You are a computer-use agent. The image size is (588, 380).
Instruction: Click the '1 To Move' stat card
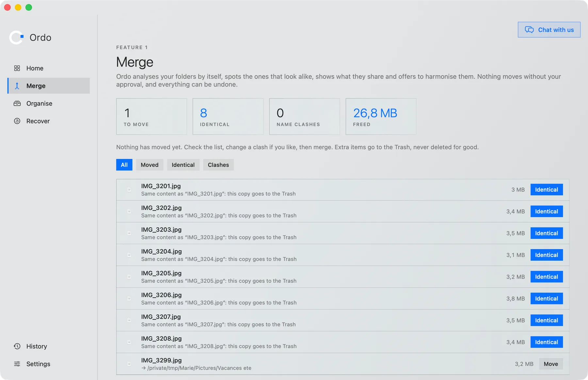pyautogui.click(x=152, y=116)
